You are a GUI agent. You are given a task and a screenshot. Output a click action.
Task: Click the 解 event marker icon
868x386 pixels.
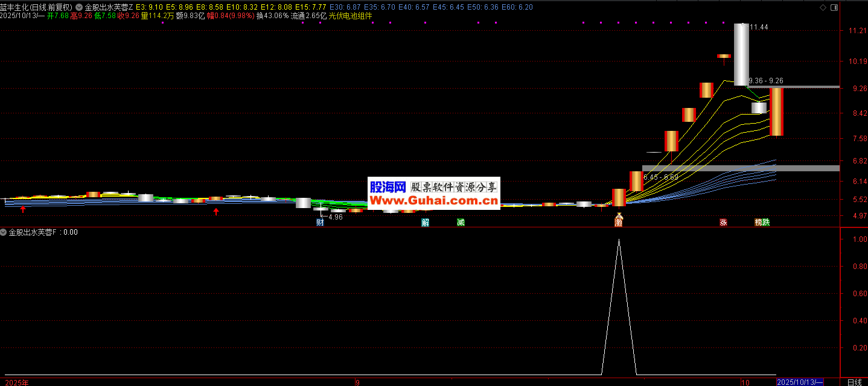click(425, 222)
